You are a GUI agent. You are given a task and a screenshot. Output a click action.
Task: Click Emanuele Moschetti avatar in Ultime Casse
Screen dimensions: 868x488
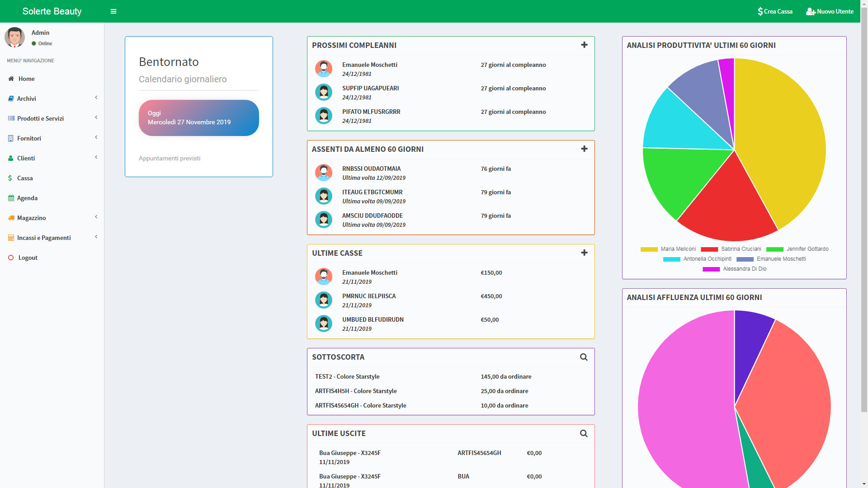tap(324, 277)
